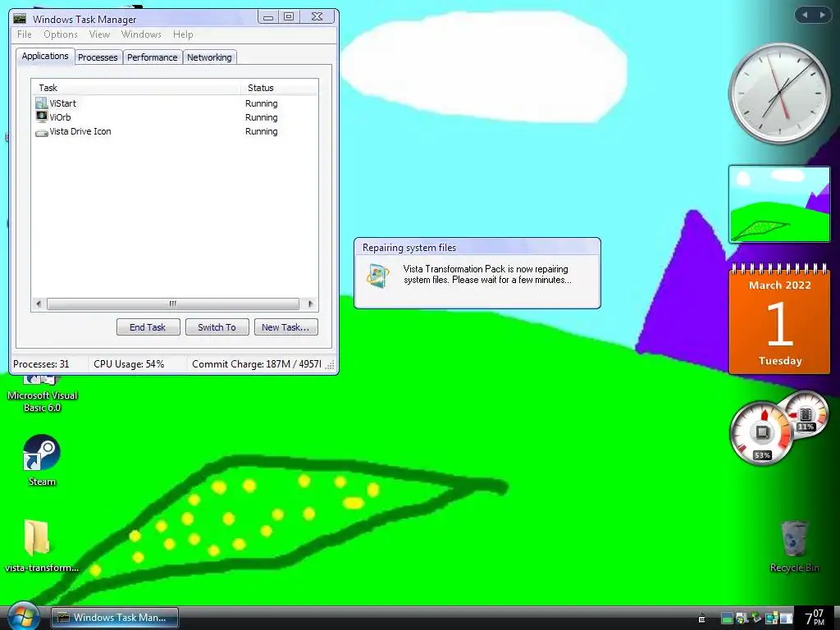Click the Vista Transformation Pack dialog icon
This screenshot has width=840, height=630.
pyautogui.click(x=377, y=276)
